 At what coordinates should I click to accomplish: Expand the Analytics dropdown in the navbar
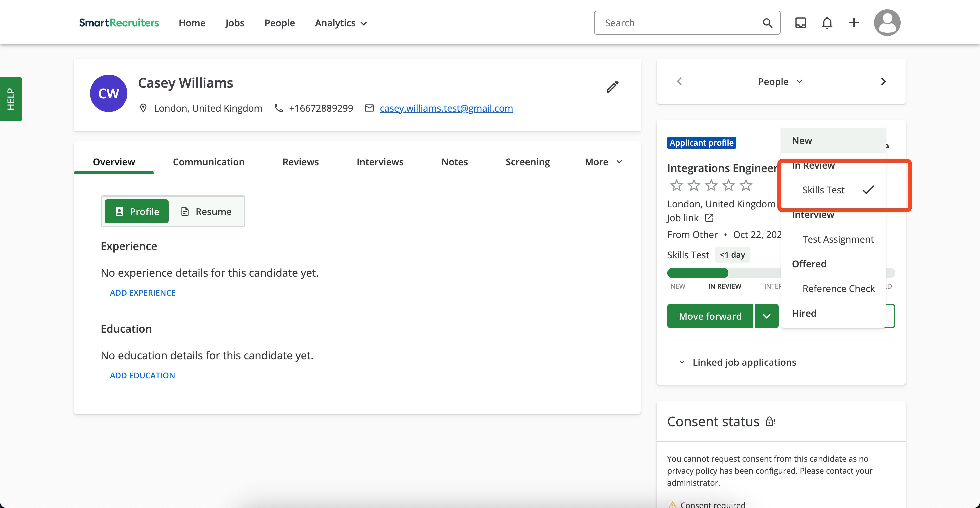point(341,23)
